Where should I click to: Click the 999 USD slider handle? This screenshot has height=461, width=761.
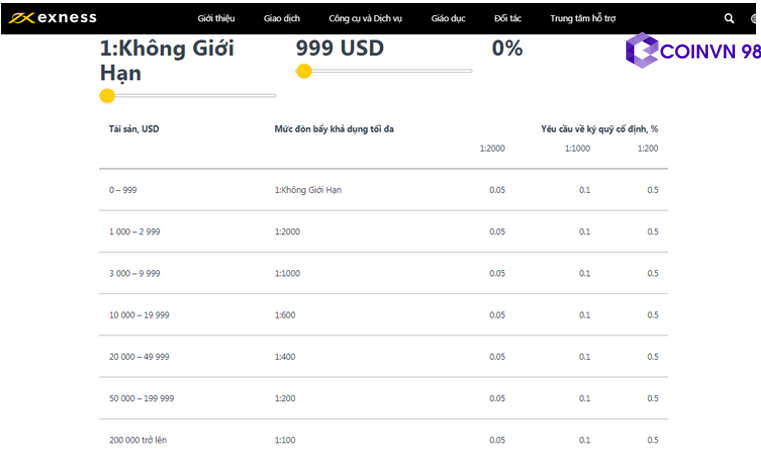click(304, 71)
